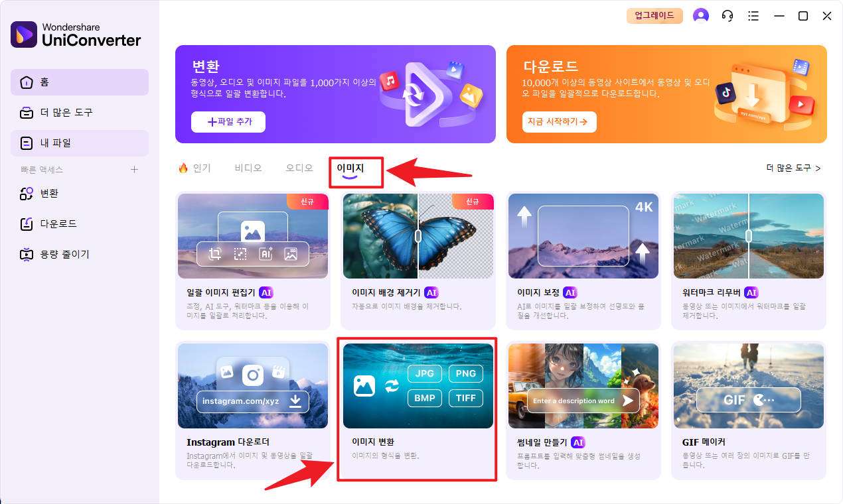The height and width of the screenshot is (504, 843).
Task: Click the 파일 추가 button
Action: click(228, 122)
